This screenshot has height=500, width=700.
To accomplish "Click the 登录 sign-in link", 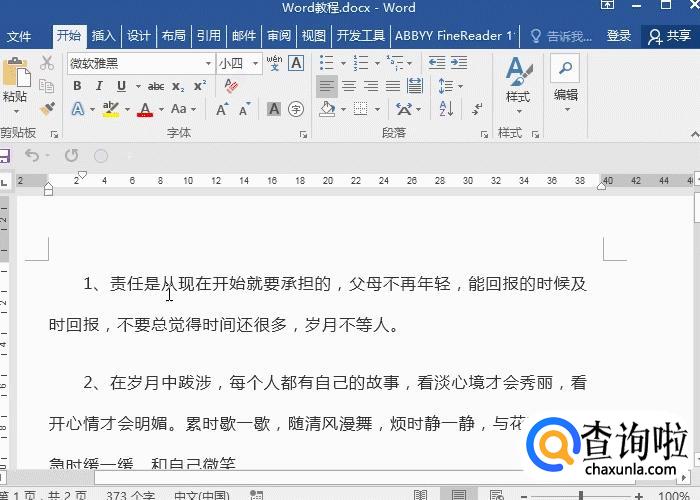I will pyautogui.click(x=619, y=36).
